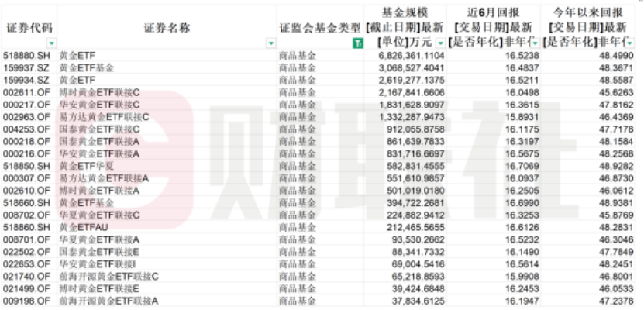This screenshot has height=310, width=644.
Task: Select the 今年以来回报 header cell
Action: click(588, 27)
